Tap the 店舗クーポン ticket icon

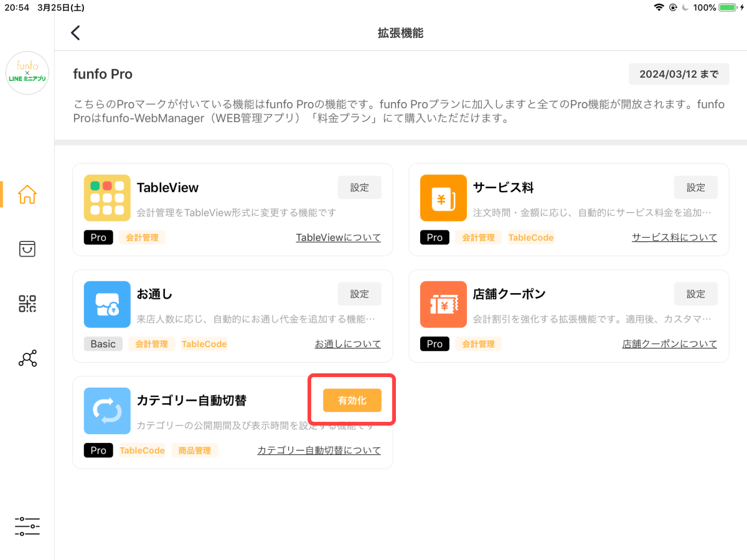click(x=443, y=304)
